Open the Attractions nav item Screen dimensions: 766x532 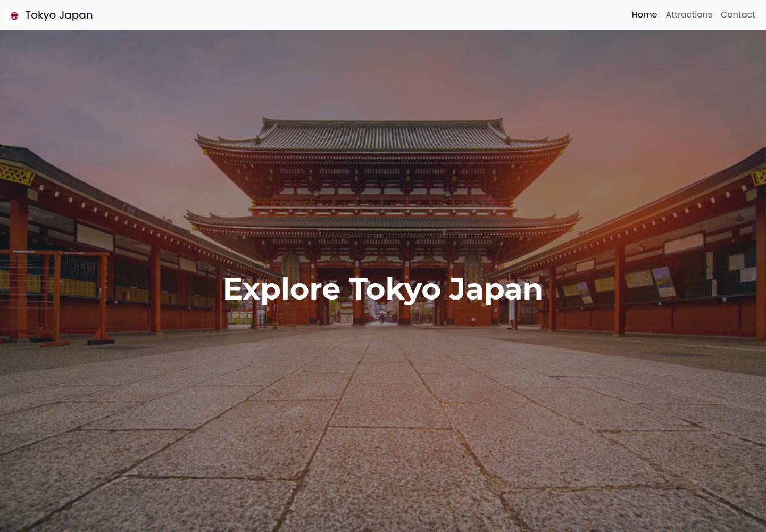pos(689,15)
